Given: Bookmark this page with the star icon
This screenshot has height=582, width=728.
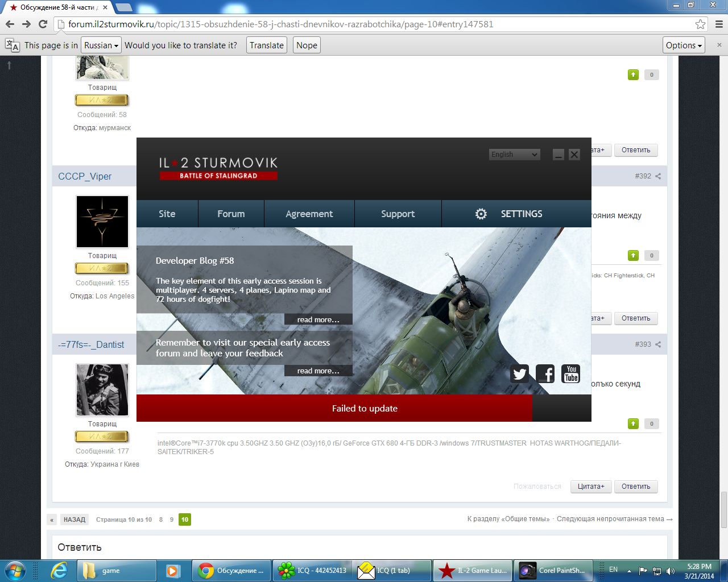Looking at the screenshot, I should pyautogui.click(x=700, y=24).
